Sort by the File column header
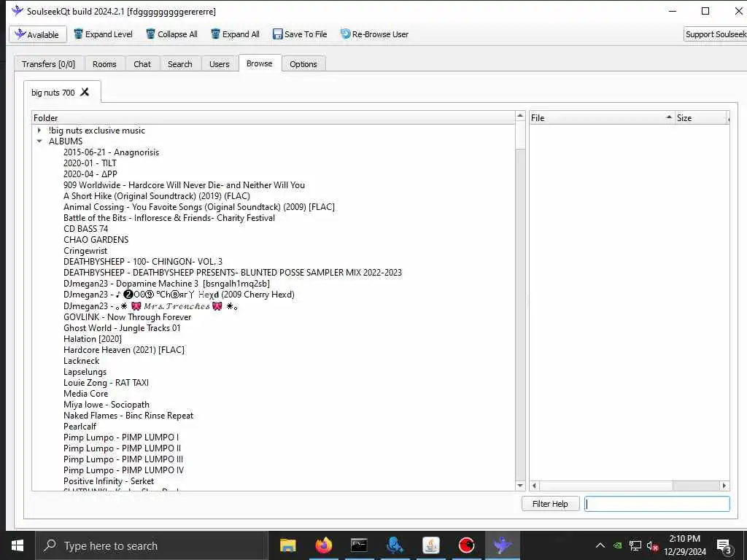Screen dimensions: 747x560 pyautogui.click(x=602, y=117)
